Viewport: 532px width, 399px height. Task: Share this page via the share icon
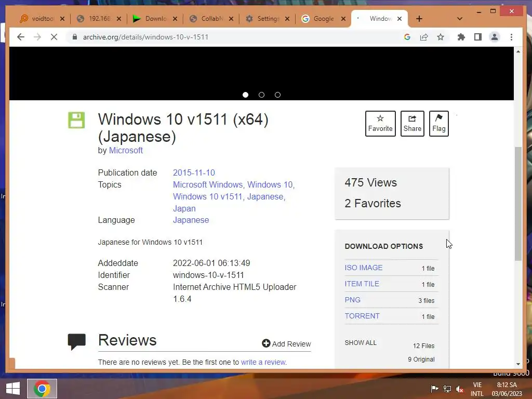[424, 37]
